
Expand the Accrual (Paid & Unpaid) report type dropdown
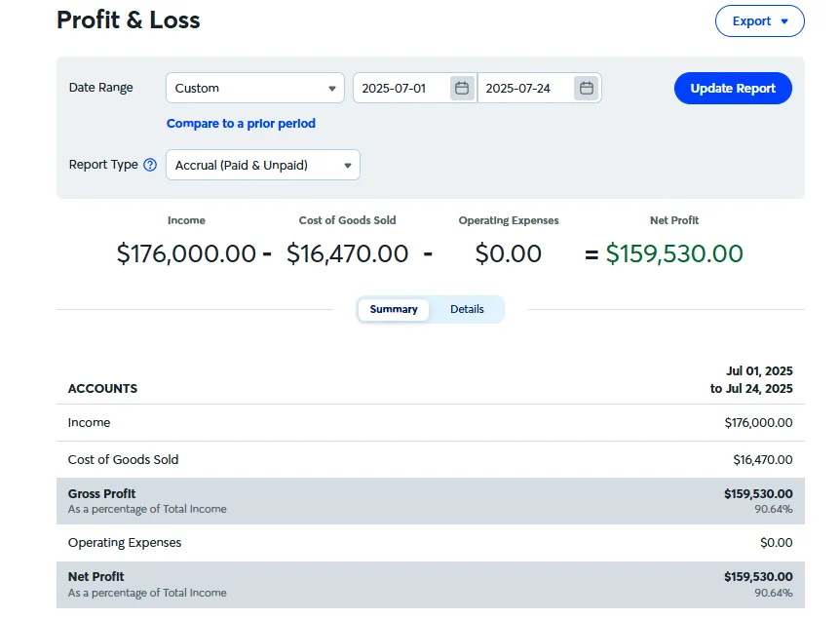(x=262, y=166)
